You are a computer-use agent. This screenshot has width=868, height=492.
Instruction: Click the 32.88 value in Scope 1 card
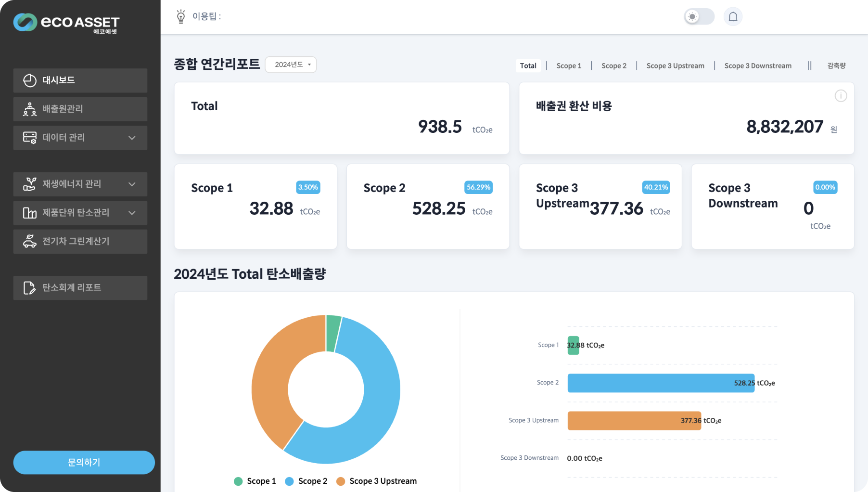[271, 208]
